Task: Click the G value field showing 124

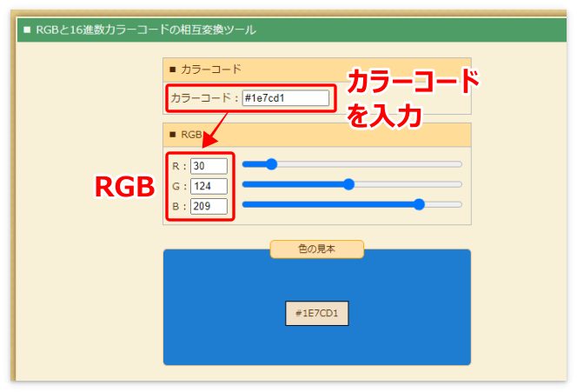Action: click(x=209, y=186)
